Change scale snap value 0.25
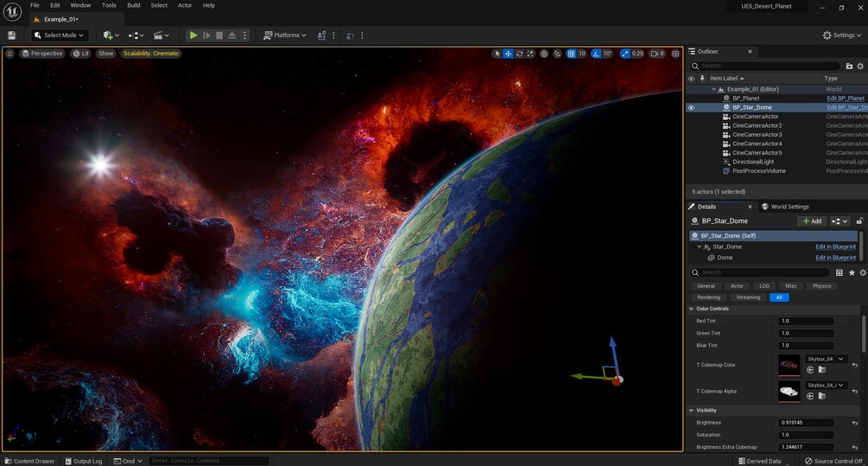This screenshot has width=868, height=466. tap(637, 54)
